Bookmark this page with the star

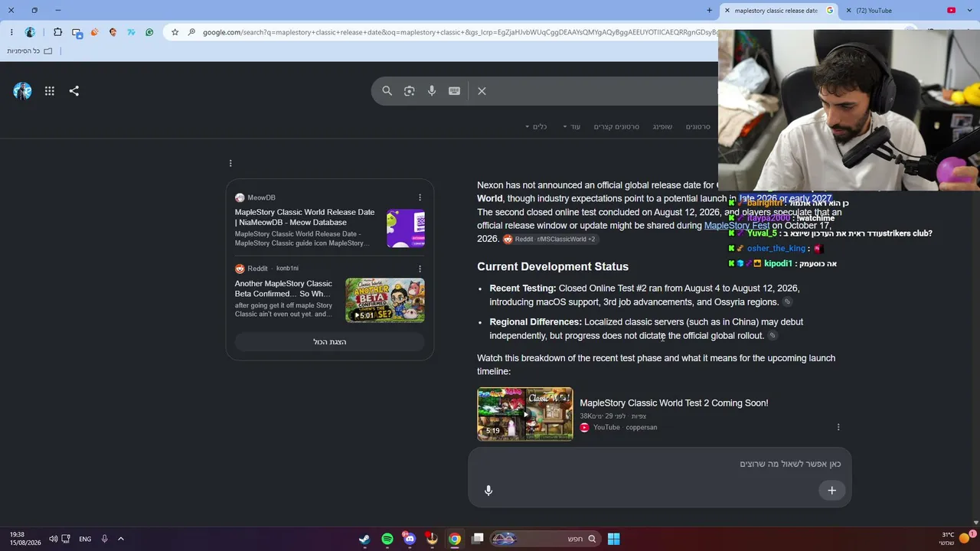pyautogui.click(x=175, y=32)
